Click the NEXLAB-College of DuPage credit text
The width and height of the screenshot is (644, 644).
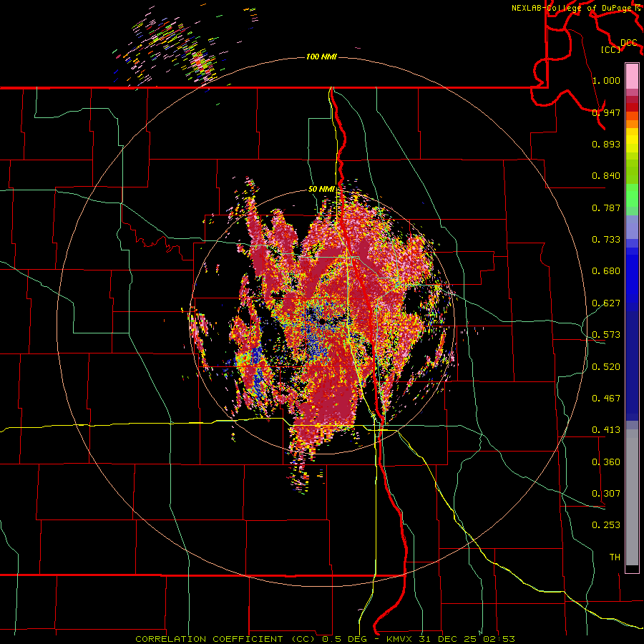(571, 8)
